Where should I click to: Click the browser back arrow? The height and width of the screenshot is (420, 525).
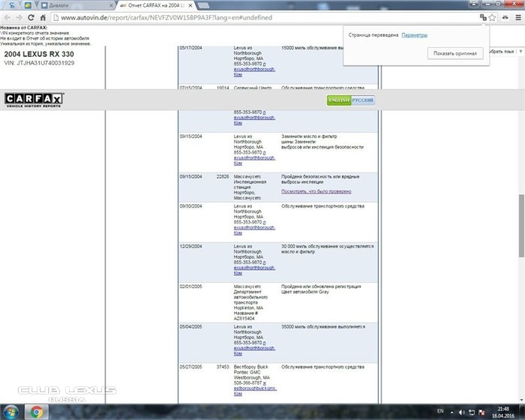(x=8, y=16)
